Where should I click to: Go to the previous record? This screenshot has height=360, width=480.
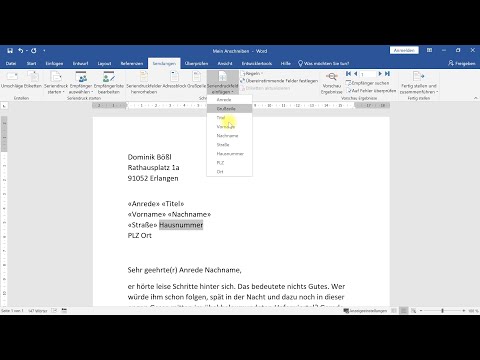355,74
